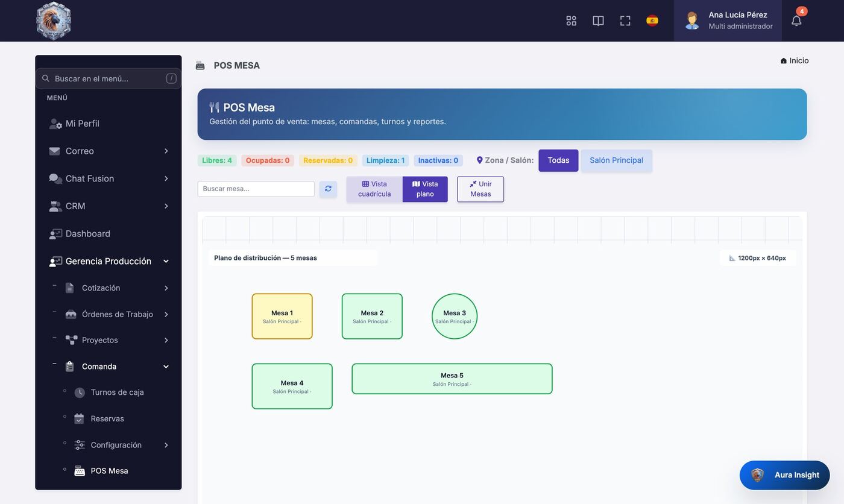Click the Inactivas: 0 status badge
The width and height of the screenshot is (844, 504).
pos(438,160)
